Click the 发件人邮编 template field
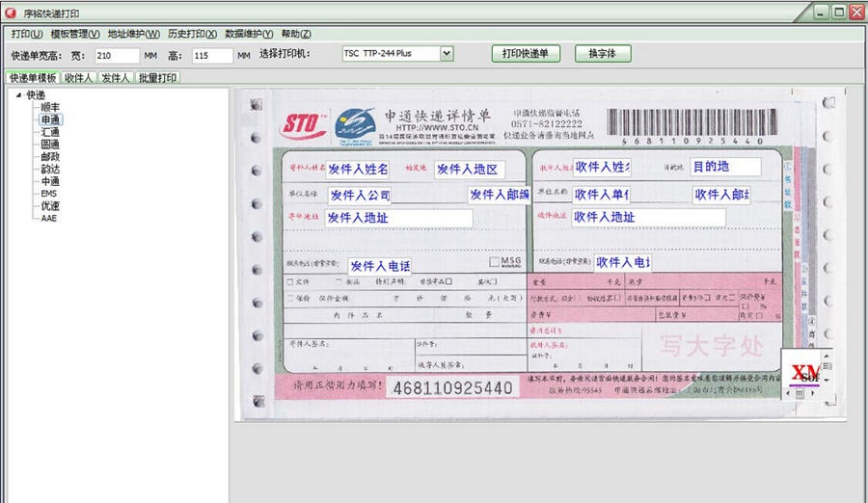The height and width of the screenshot is (503, 868). (x=499, y=195)
